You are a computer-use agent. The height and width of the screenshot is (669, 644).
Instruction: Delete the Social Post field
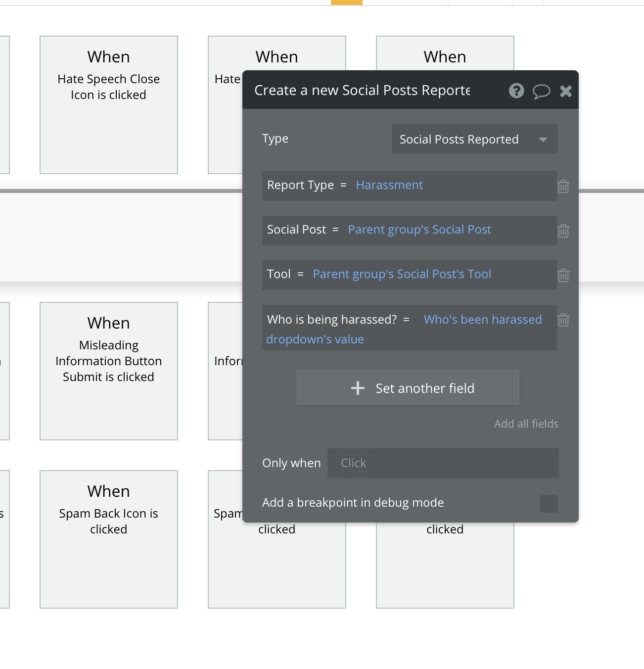coord(563,231)
